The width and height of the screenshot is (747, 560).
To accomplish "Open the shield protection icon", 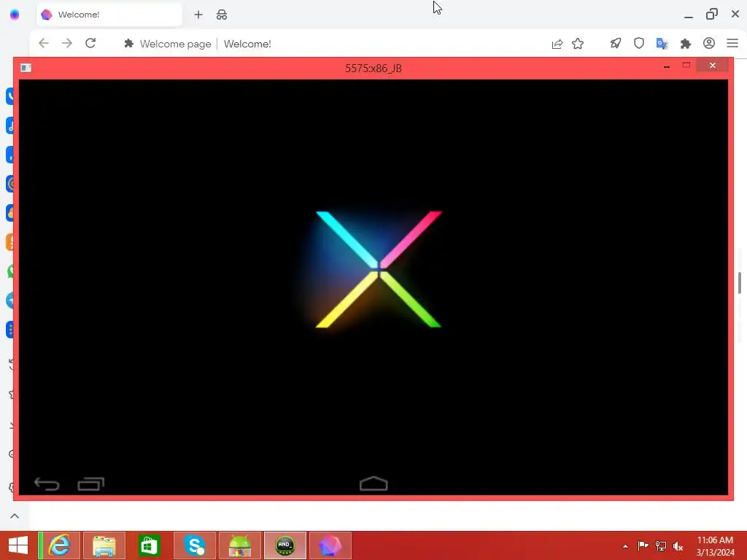I will click(x=639, y=44).
